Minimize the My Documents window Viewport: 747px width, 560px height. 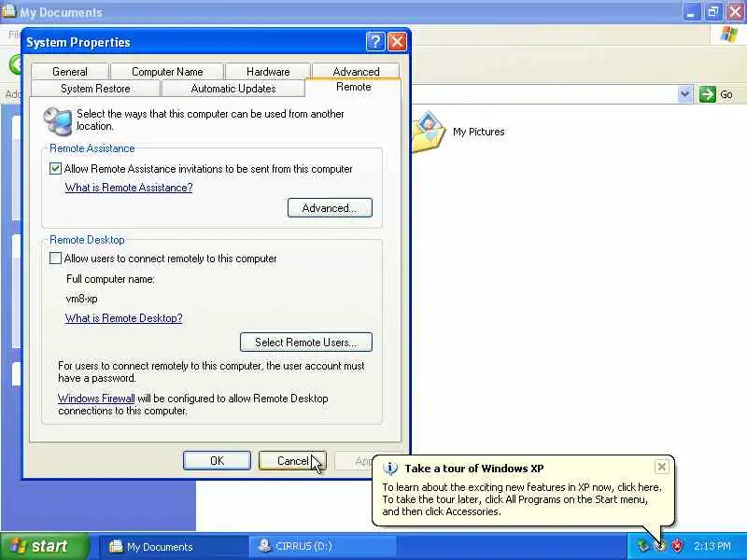click(x=691, y=12)
